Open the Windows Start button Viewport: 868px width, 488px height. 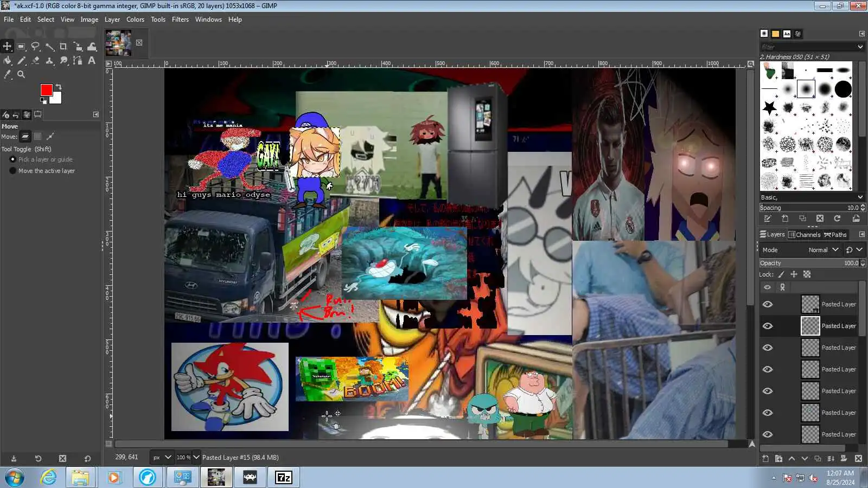pyautogui.click(x=14, y=478)
